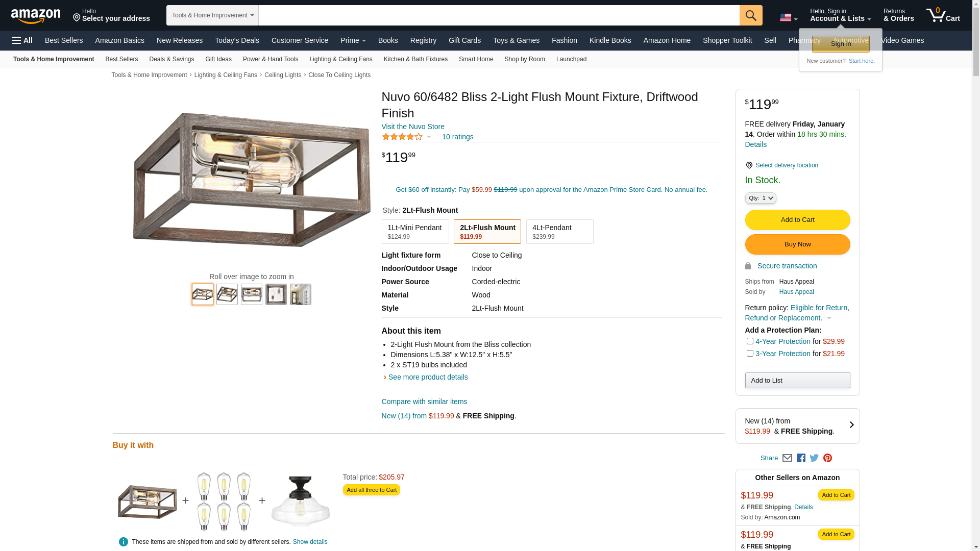
Task: Click the search magnifier button
Action: tap(750, 15)
